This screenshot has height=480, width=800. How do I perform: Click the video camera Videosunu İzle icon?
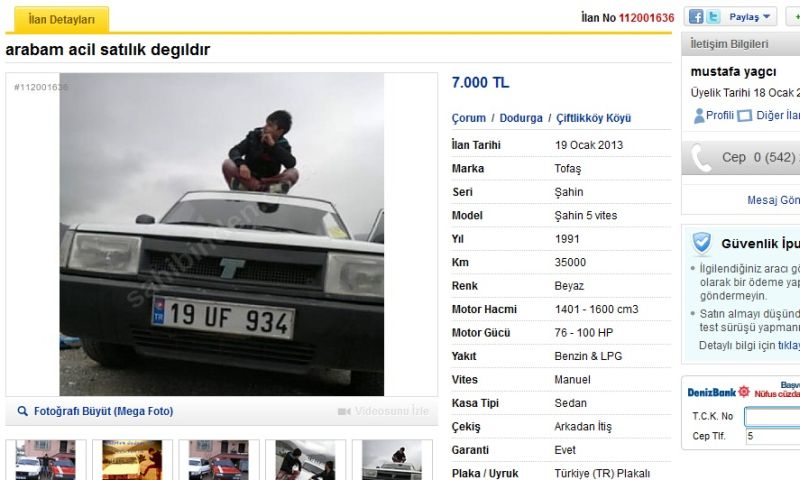pyautogui.click(x=344, y=411)
